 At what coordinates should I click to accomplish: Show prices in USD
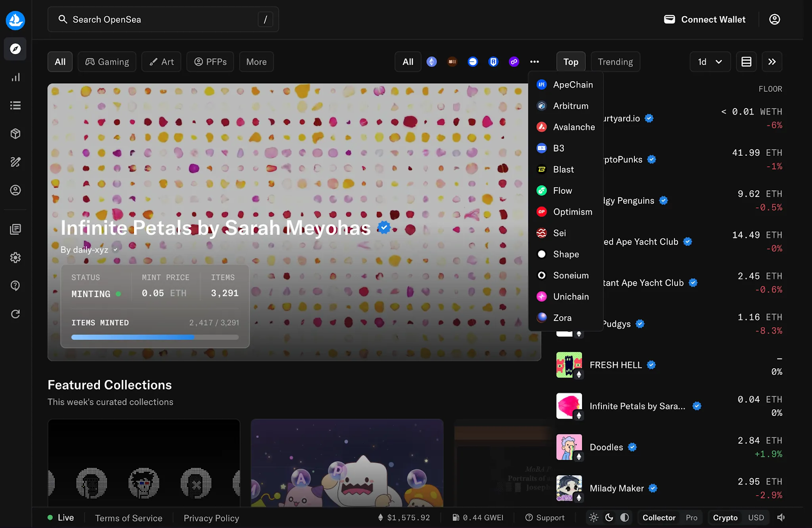tap(756, 517)
